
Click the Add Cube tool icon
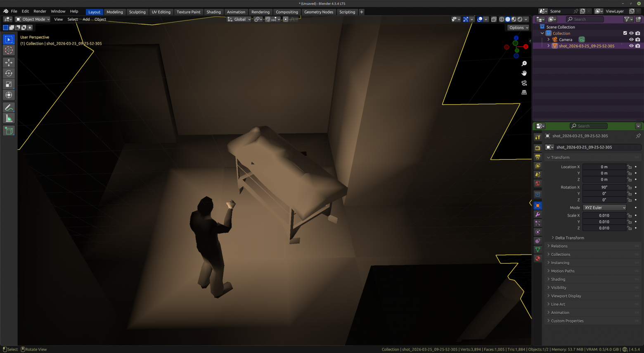click(x=9, y=131)
